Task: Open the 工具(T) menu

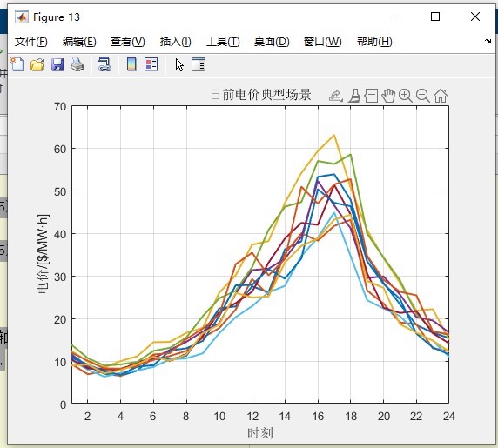Action: click(x=223, y=42)
